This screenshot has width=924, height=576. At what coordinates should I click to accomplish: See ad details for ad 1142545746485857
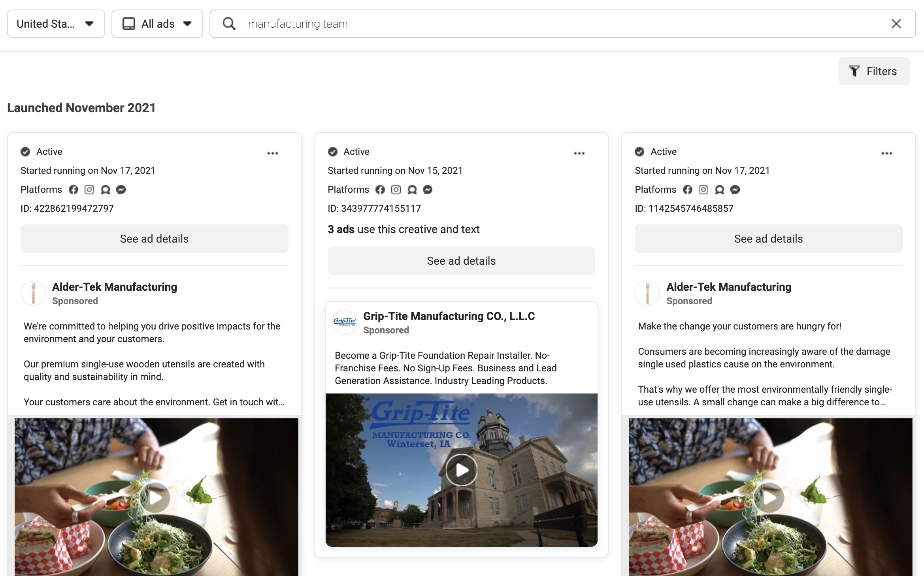(x=768, y=239)
